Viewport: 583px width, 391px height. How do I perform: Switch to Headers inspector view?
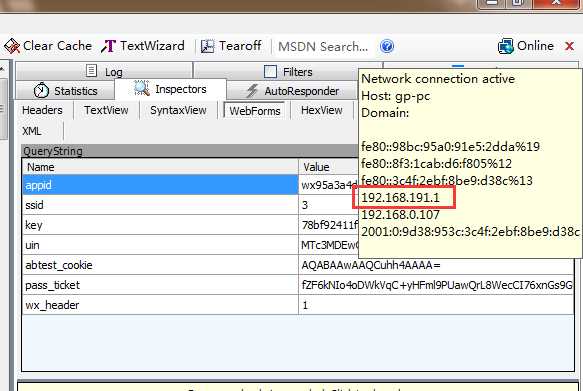(x=42, y=110)
